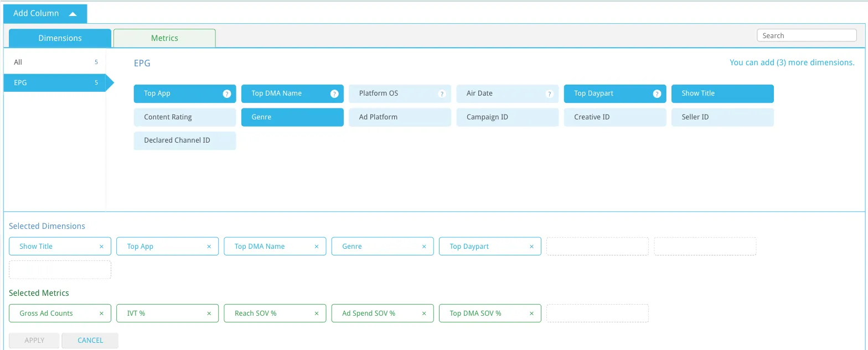868x350 pixels.
Task: Switch to the Metrics tab
Action: click(164, 38)
